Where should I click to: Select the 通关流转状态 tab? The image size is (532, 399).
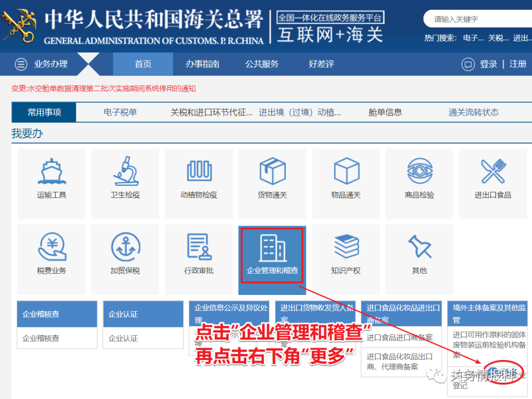(x=473, y=112)
